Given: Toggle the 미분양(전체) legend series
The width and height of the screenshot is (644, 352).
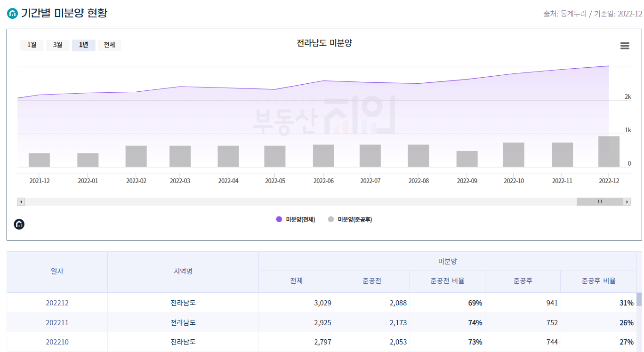Looking at the screenshot, I should pyautogui.click(x=296, y=219).
